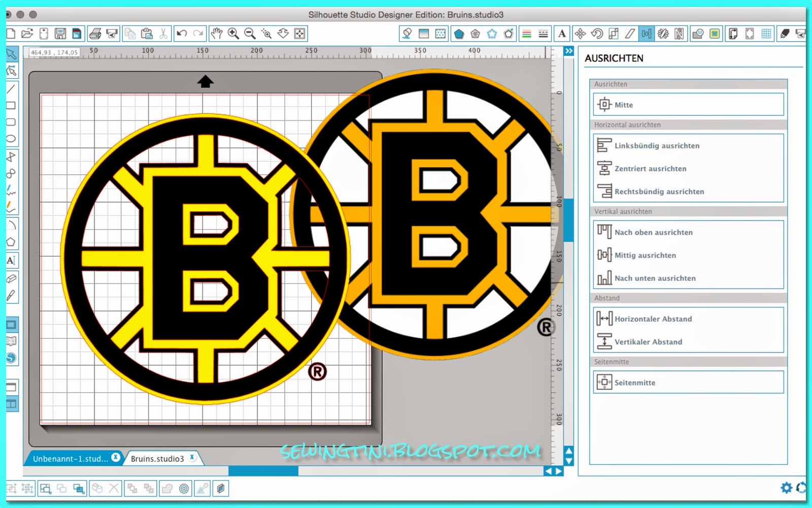Switch to the Unbenannt-1.stud... tab
Viewport: 812px width, 508px height.
[70, 459]
